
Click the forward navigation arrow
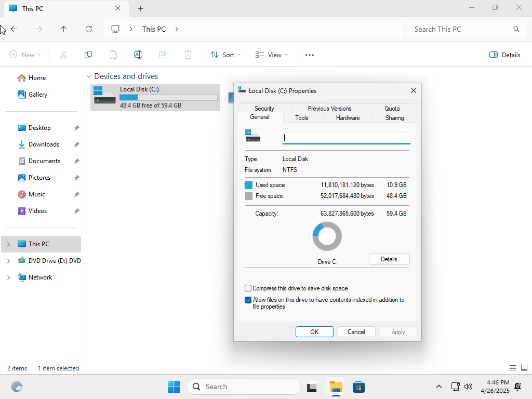point(39,29)
